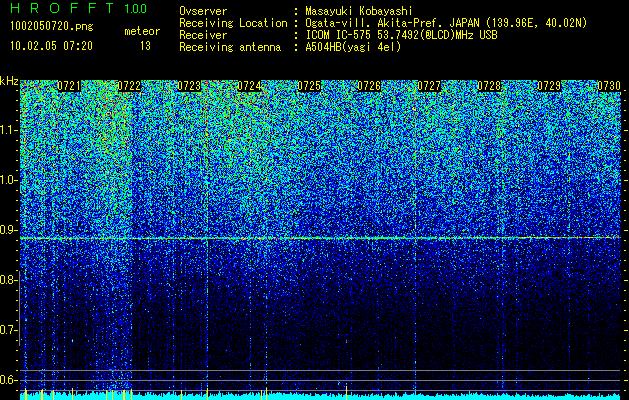
Task: Click the A504HB yagi antenna text
Action: pyautogui.click(x=353, y=47)
